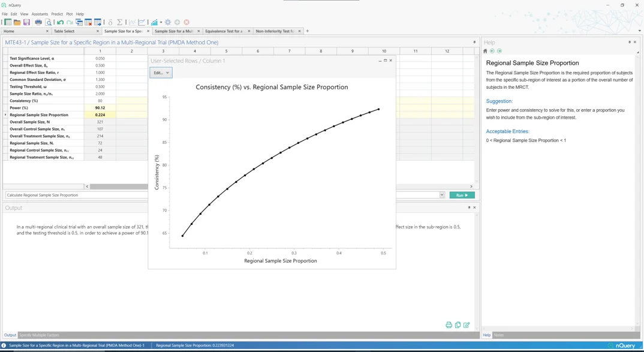Screen dimensions: 644x352
Task: Copy output with the copy icon
Action: (x=458, y=325)
